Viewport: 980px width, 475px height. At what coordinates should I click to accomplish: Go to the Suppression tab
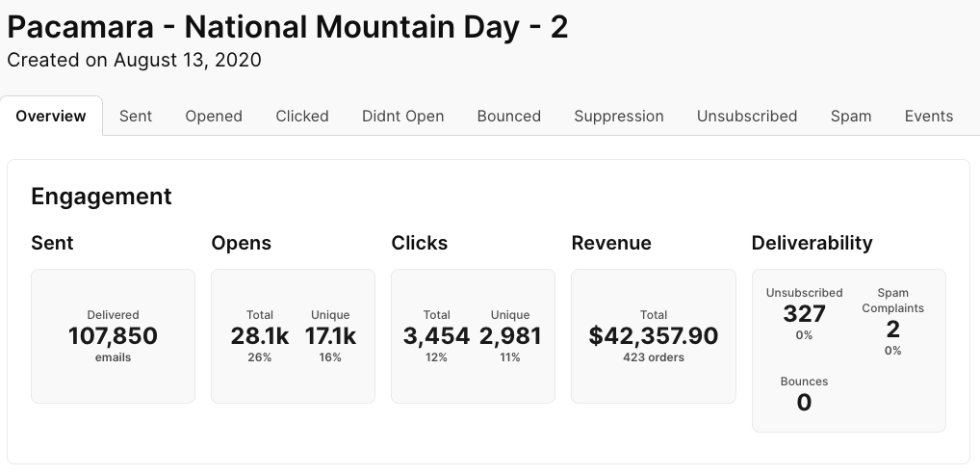619,117
